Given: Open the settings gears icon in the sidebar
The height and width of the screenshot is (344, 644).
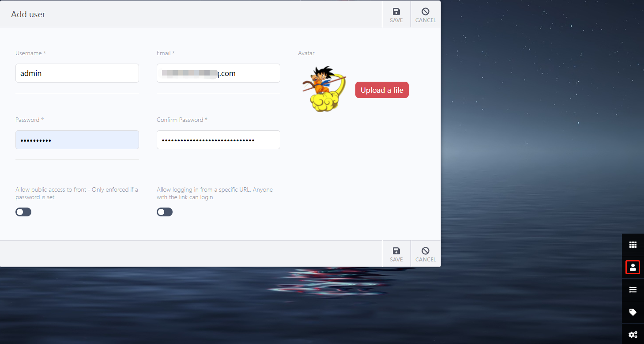Looking at the screenshot, I should tap(633, 334).
